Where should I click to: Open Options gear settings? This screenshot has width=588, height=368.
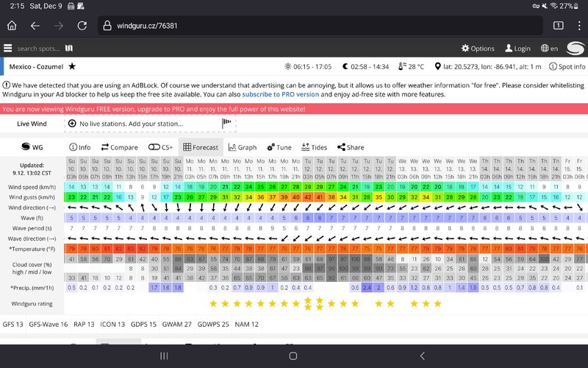pyautogui.click(x=478, y=49)
